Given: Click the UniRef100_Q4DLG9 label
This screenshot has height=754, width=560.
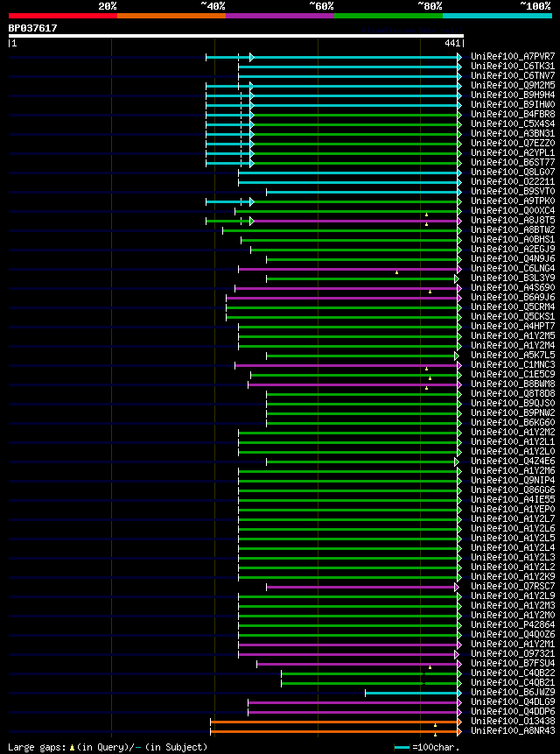Looking at the screenshot, I should click(x=513, y=701).
